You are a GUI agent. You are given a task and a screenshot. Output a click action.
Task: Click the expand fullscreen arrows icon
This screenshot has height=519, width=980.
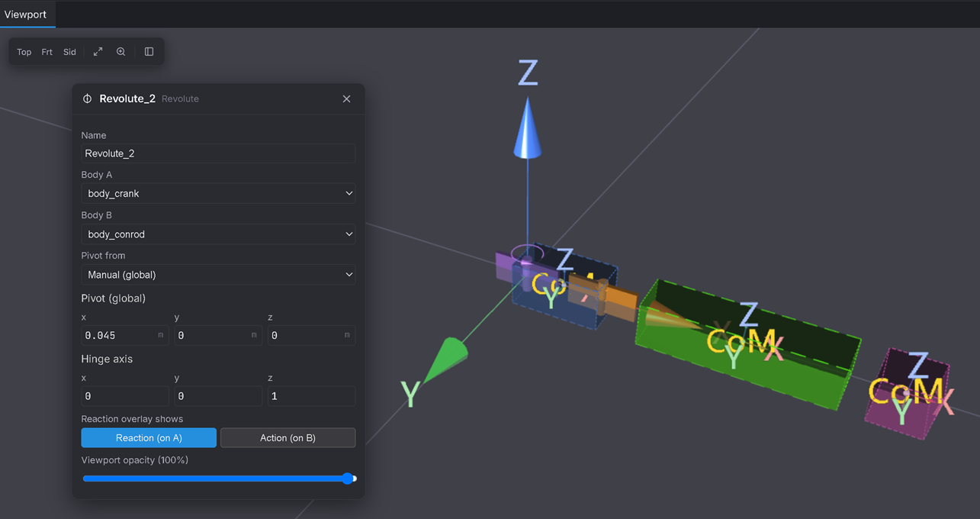(98, 52)
